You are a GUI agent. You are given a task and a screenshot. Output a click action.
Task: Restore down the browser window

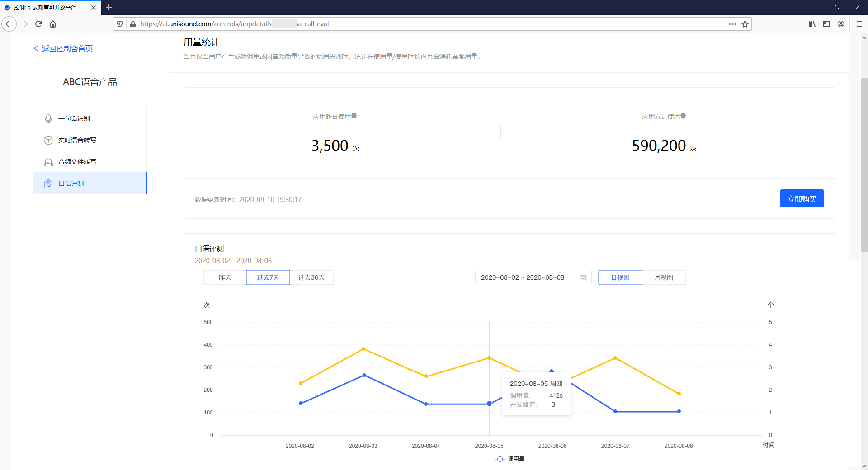837,7
